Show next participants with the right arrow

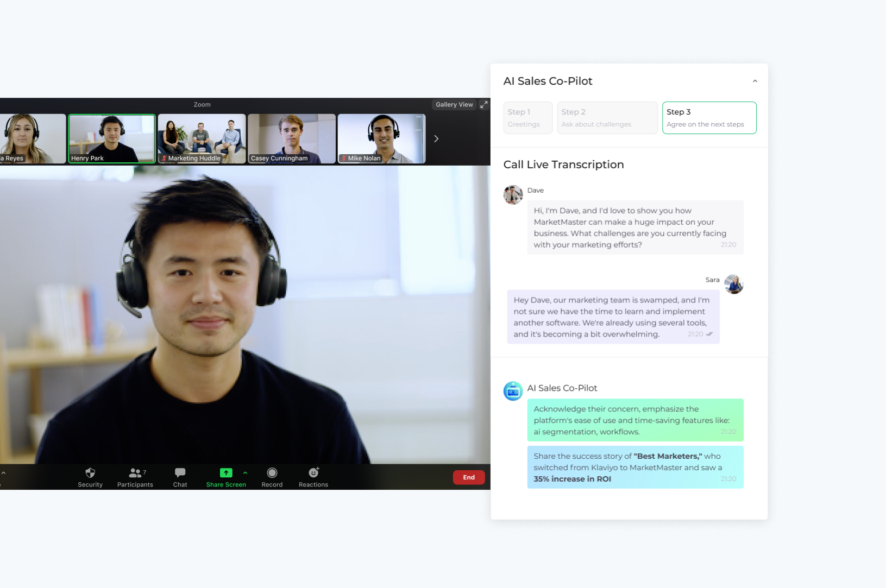pyautogui.click(x=436, y=139)
